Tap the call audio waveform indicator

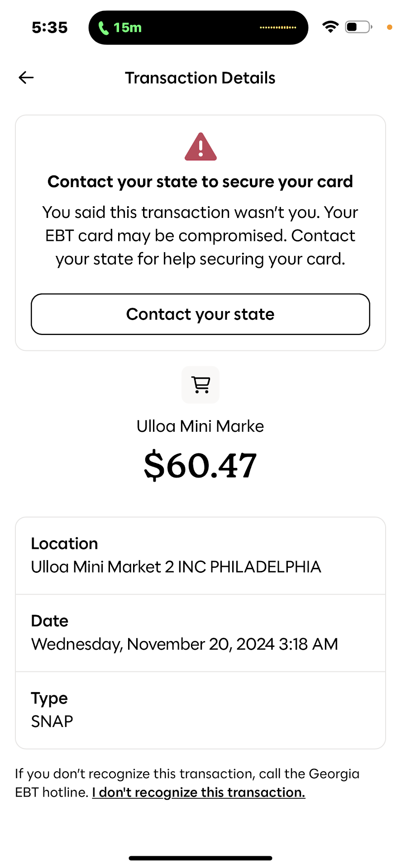(278, 28)
